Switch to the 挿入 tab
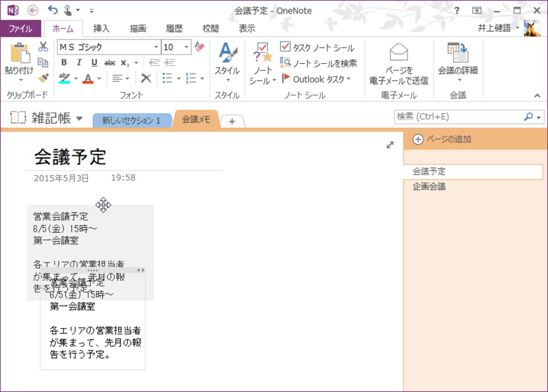Viewport: 548px width, 392px height. tap(101, 29)
